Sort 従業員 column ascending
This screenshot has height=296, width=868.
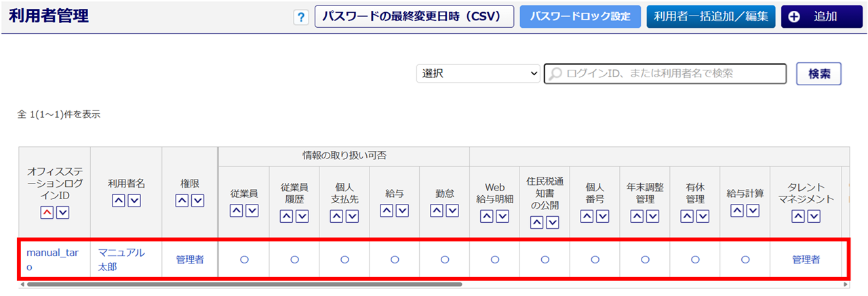(236, 211)
